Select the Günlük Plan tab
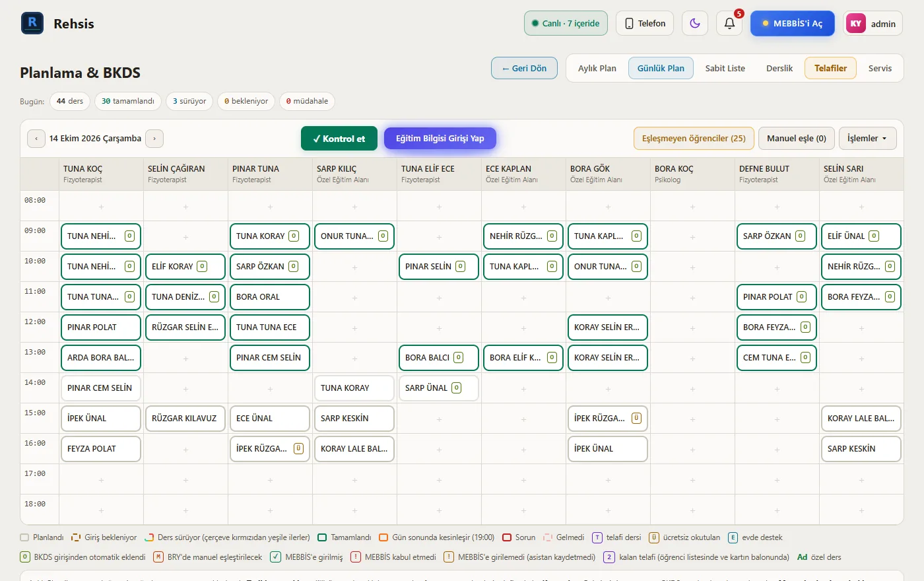 pyautogui.click(x=661, y=68)
